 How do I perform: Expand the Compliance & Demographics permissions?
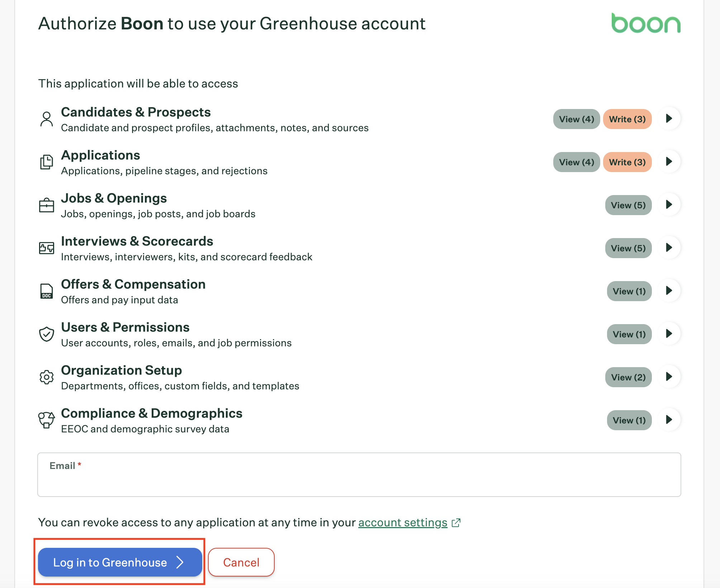(x=669, y=420)
